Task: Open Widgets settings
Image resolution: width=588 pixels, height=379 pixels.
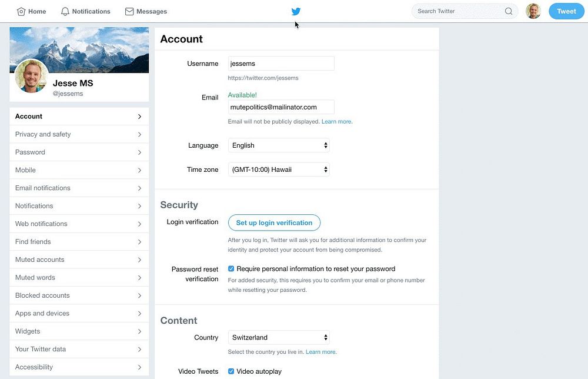Action: coord(79,331)
